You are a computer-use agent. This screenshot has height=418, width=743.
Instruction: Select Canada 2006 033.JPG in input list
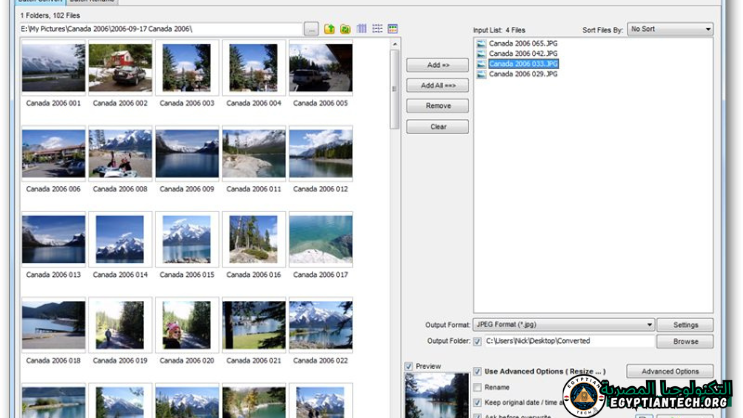pyautogui.click(x=523, y=64)
